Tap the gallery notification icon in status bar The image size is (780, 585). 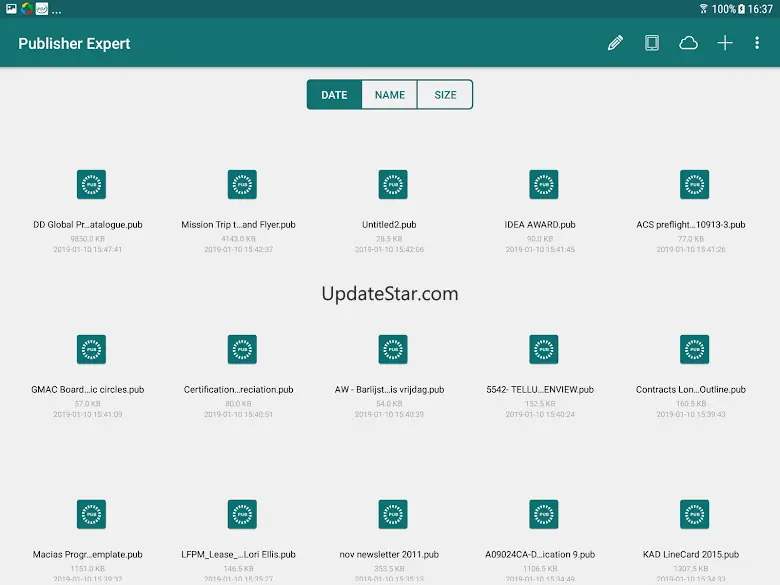(11, 8)
